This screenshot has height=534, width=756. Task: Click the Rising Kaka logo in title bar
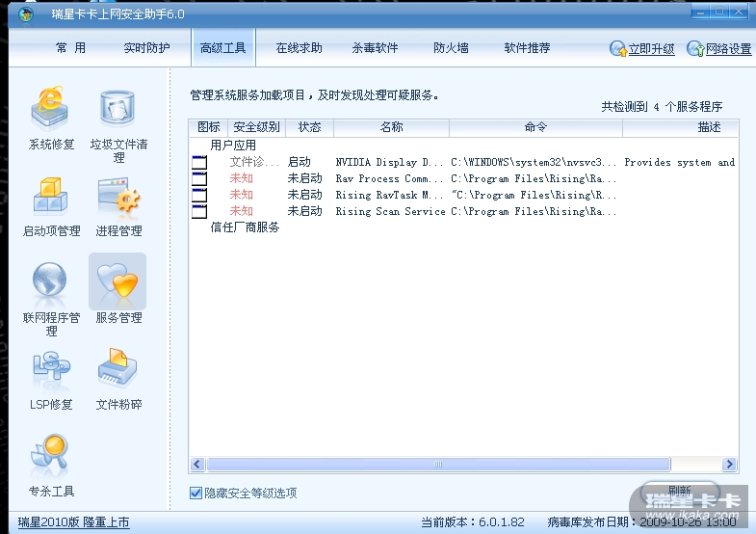(x=26, y=14)
